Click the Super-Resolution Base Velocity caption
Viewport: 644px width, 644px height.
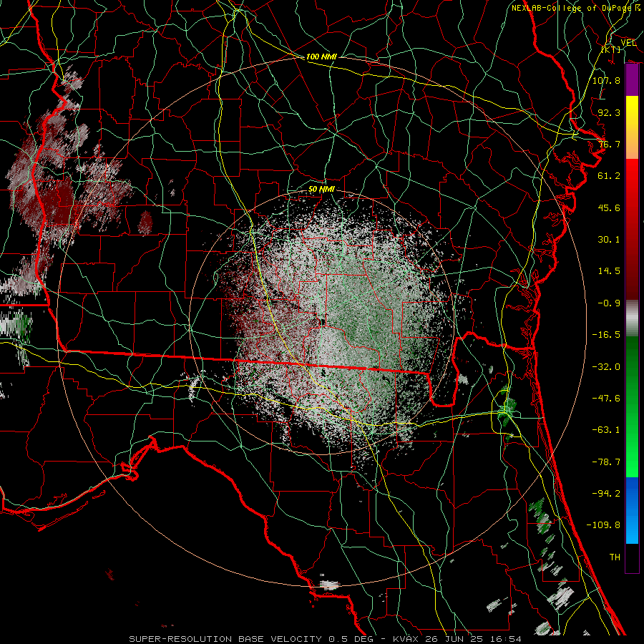pyautogui.click(x=326, y=639)
